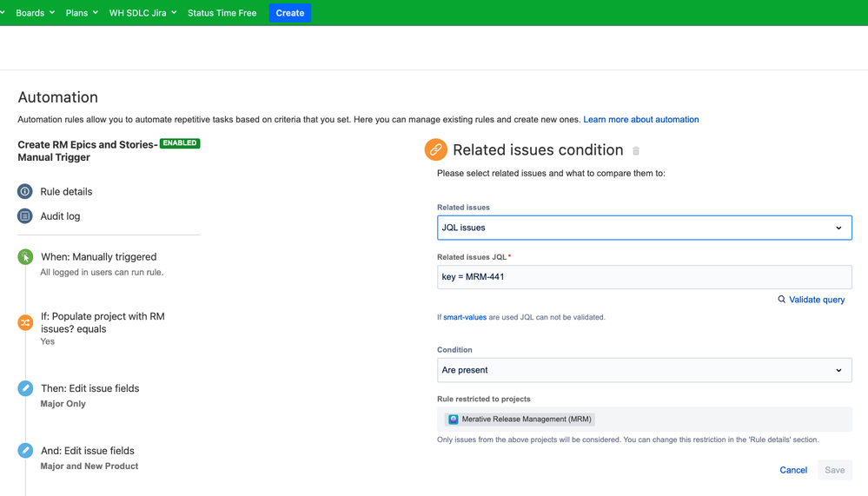Click the trash icon beside Related issues condition
Screen dimensions: 868x496
[636, 150]
